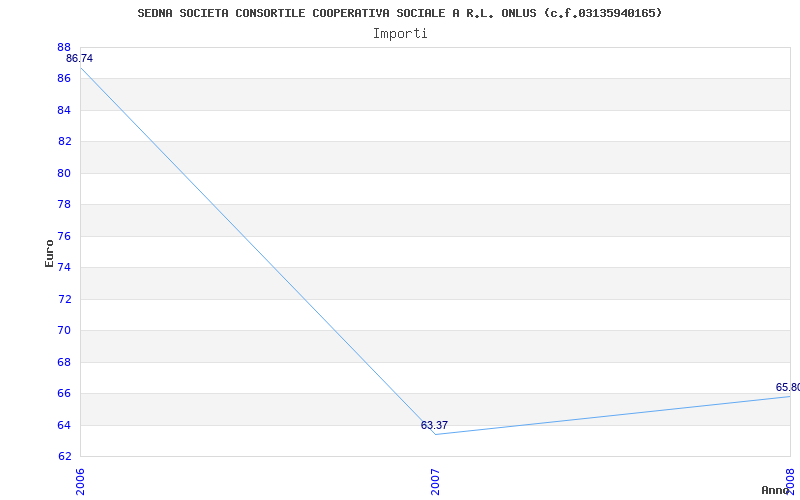Screen dimensions: 800x500
Task: Click the 72 y-axis tick label
Action: 64,299
